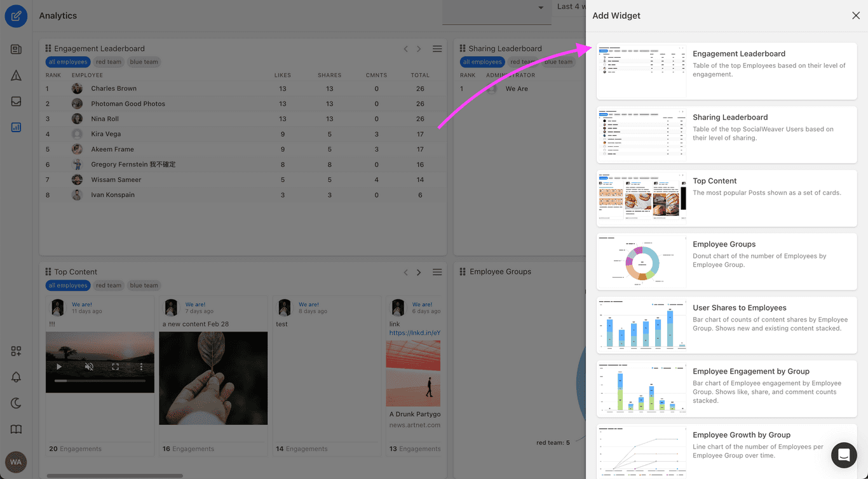Toggle dark mode with the moon icon

click(x=16, y=403)
